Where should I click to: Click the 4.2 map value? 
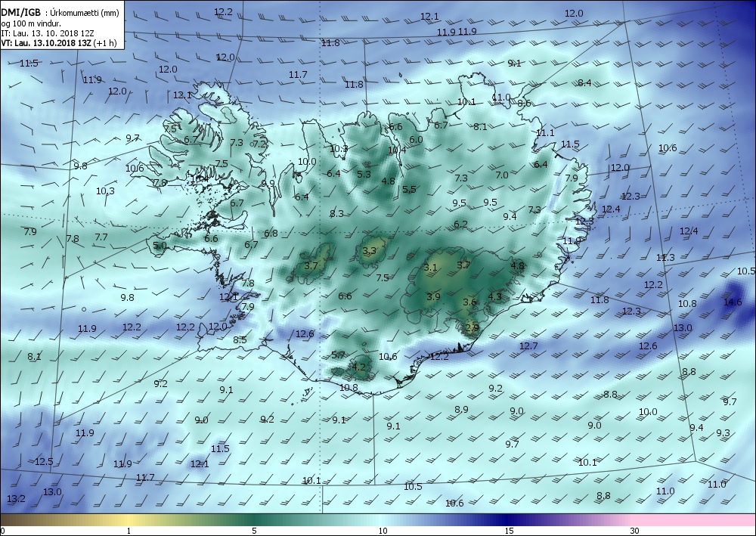pos(358,367)
